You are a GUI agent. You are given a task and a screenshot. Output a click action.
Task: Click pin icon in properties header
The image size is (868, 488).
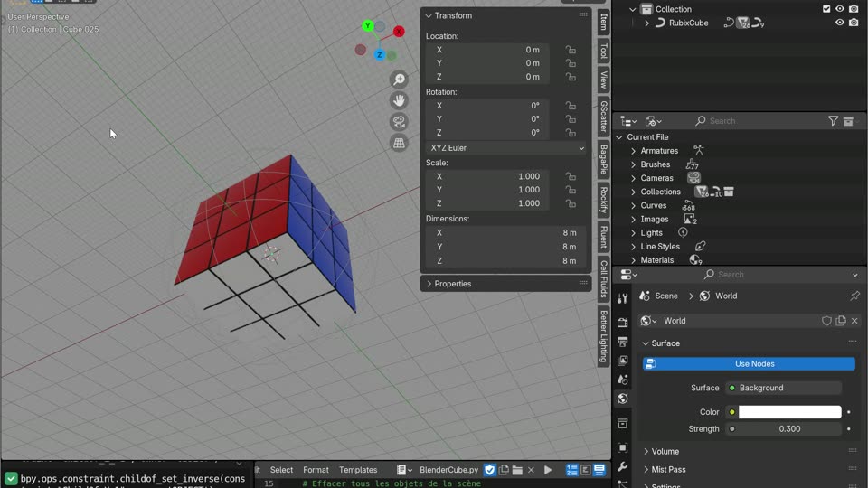click(854, 296)
